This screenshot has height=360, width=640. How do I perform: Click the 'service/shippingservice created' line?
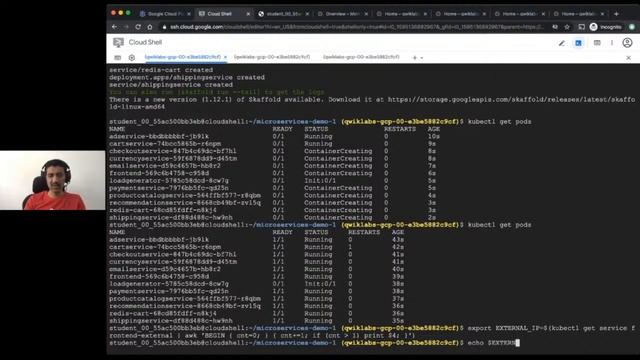(171, 85)
